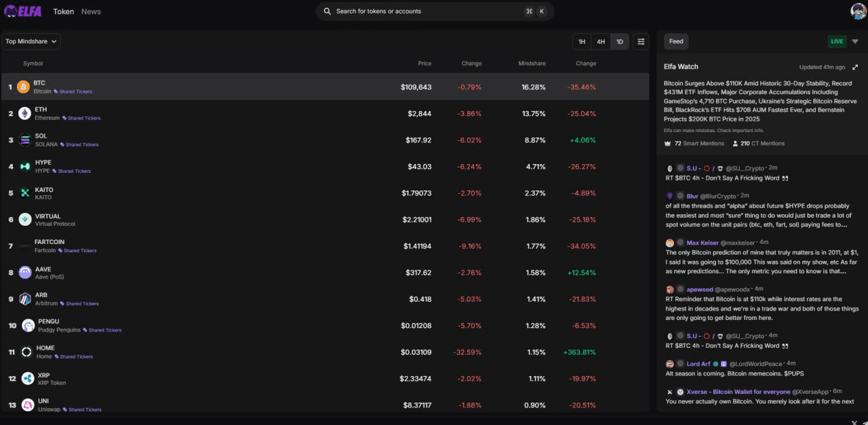The width and height of the screenshot is (868, 425).
Task: Open the Top Mindshare dropdown
Action: [x=31, y=41]
